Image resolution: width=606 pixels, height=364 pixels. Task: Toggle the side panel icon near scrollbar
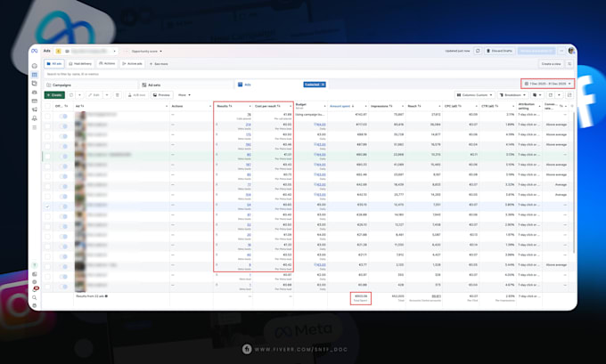coord(569,95)
